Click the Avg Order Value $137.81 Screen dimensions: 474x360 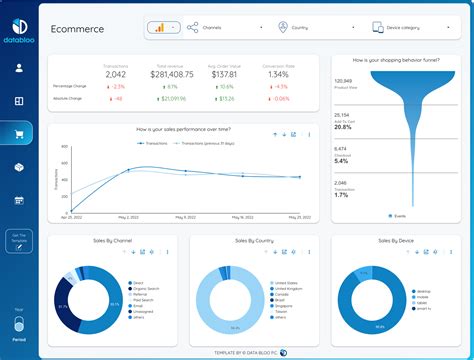[x=224, y=74]
